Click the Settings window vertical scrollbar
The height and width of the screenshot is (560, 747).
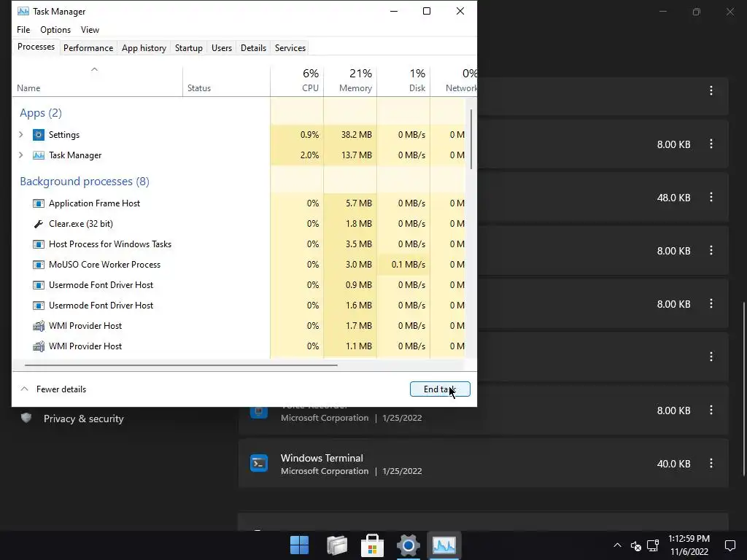743,389
